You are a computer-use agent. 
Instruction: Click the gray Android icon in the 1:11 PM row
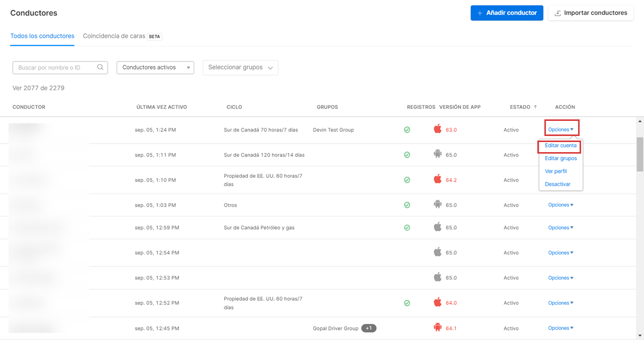[x=437, y=154]
